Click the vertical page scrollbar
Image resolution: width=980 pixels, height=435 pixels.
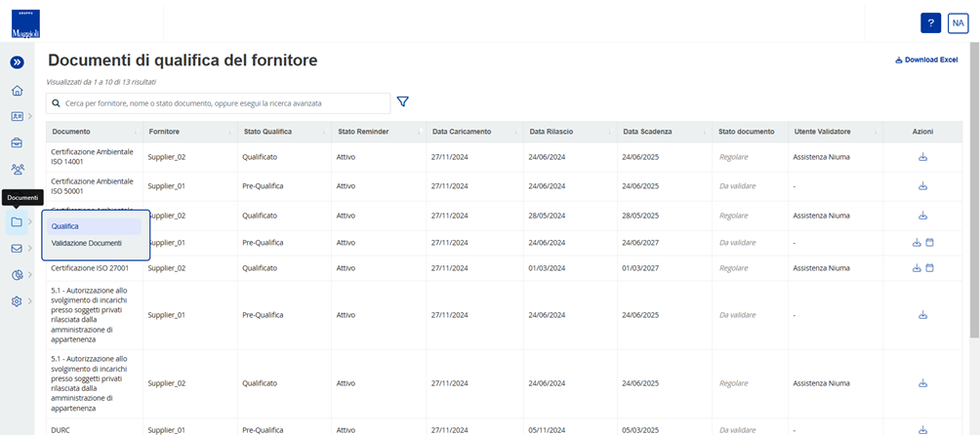point(975,191)
